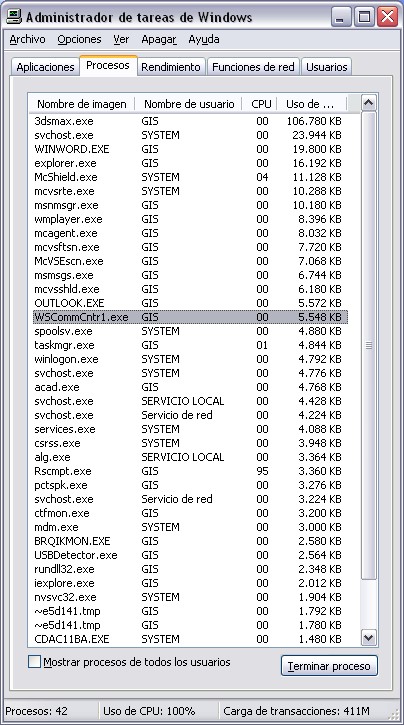
Task: Select the BRQIKMON.EXE process
Action: pos(190,541)
